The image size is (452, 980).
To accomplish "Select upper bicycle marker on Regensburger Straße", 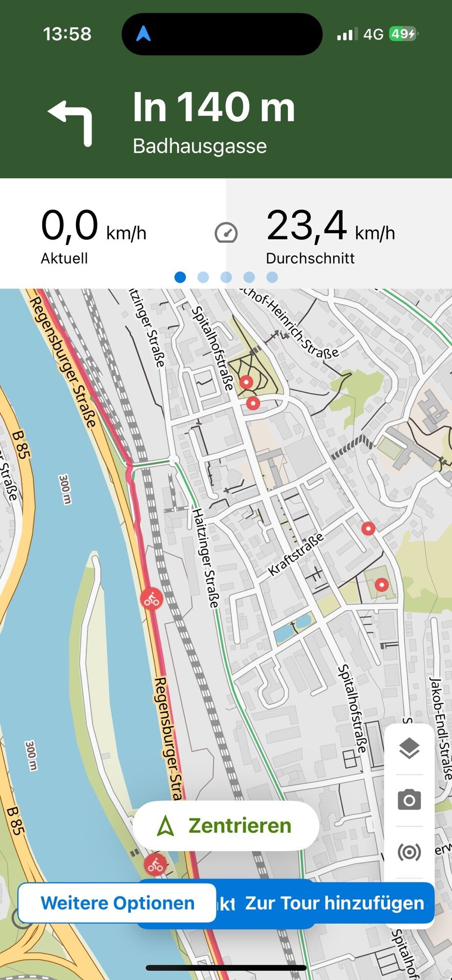I will point(151,598).
